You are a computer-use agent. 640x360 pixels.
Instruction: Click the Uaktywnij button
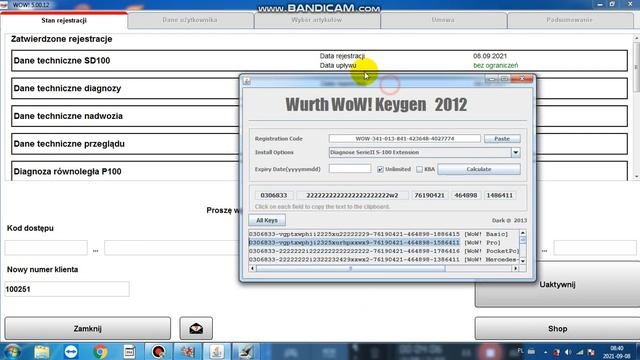click(x=557, y=284)
